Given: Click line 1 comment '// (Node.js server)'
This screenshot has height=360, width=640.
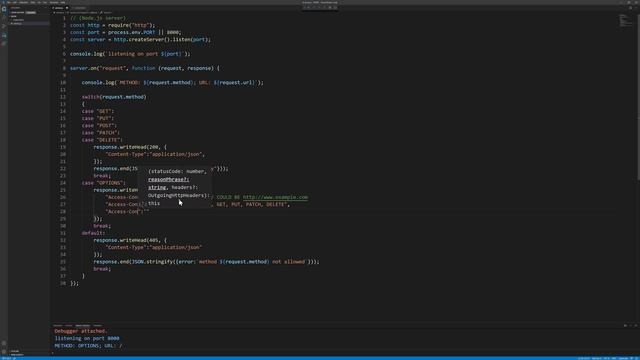Looking at the screenshot, I should (98, 18).
